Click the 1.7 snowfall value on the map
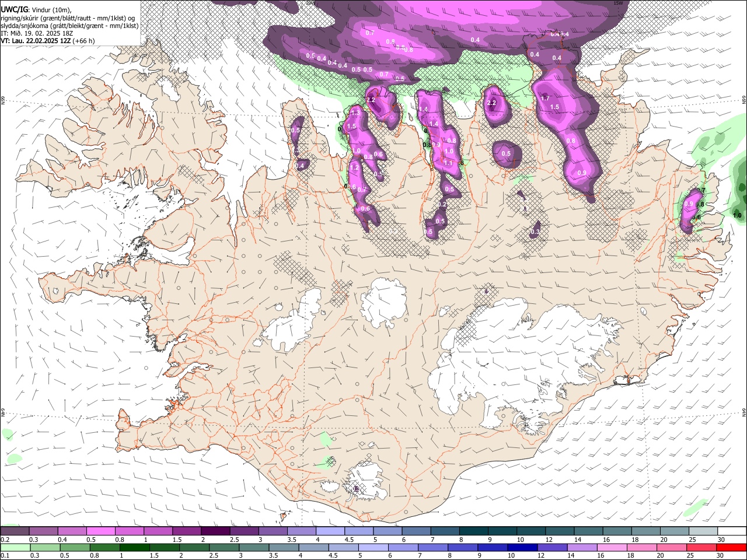Viewport: 747px width, 560px height. pyautogui.click(x=545, y=98)
